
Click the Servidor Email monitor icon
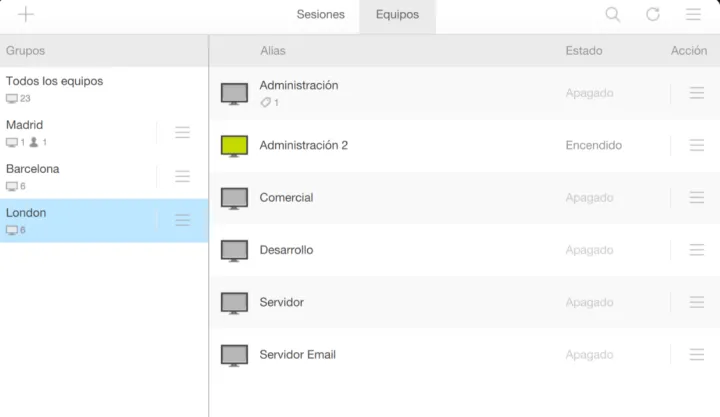pos(234,355)
